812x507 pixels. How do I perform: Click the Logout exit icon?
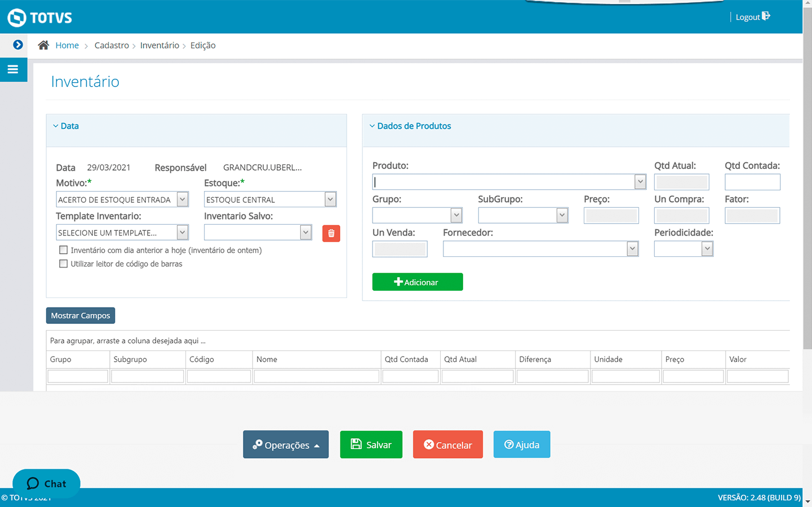(x=766, y=16)
